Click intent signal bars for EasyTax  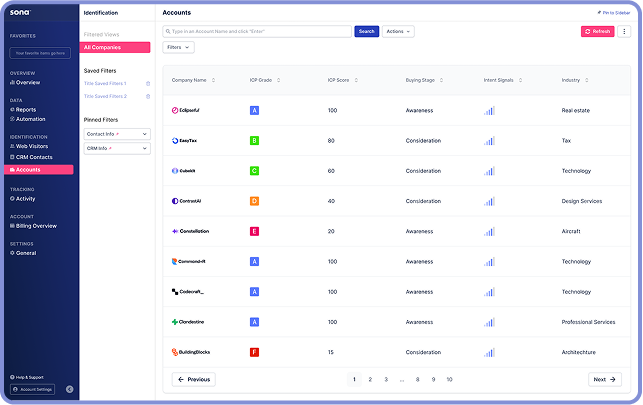pyautogui.click(x=489, y=141)
